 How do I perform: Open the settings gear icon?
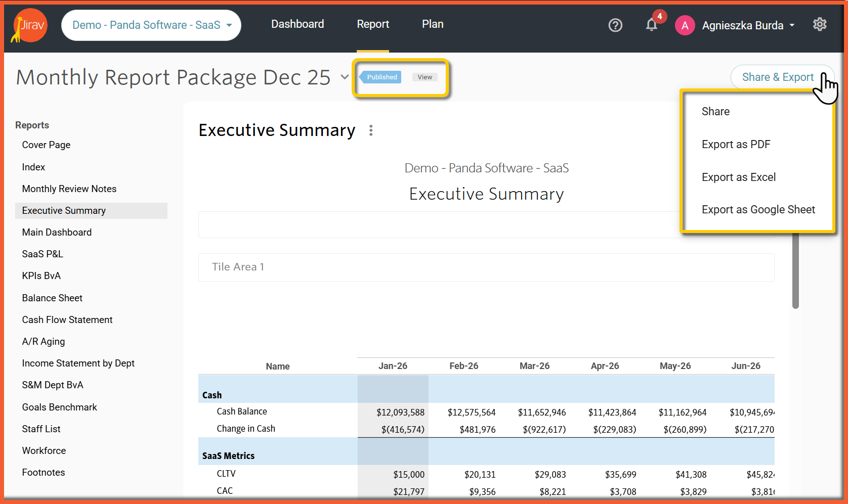pos(819,24)
